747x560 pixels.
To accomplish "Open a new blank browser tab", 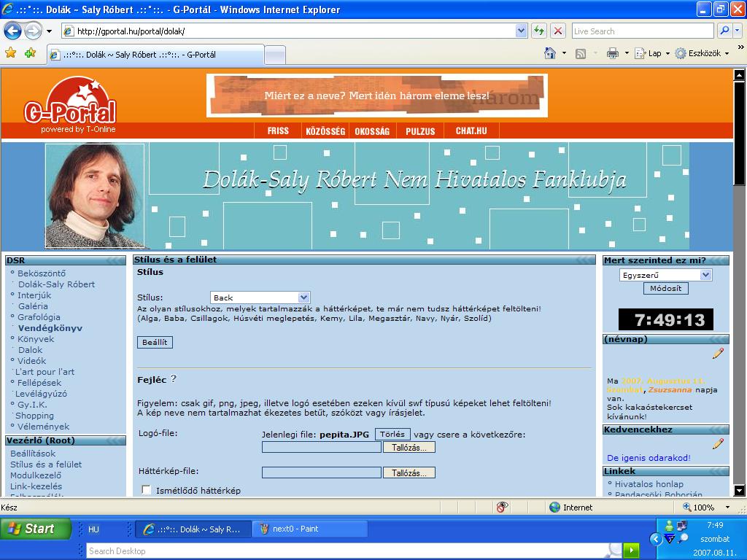I will coord(275,55).
